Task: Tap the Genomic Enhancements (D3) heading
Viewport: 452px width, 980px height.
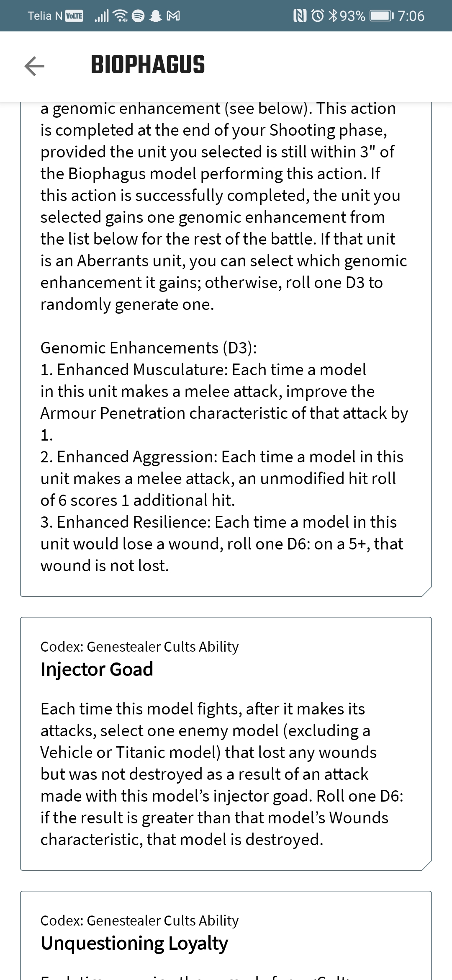Action: click(x=149, y=348)
